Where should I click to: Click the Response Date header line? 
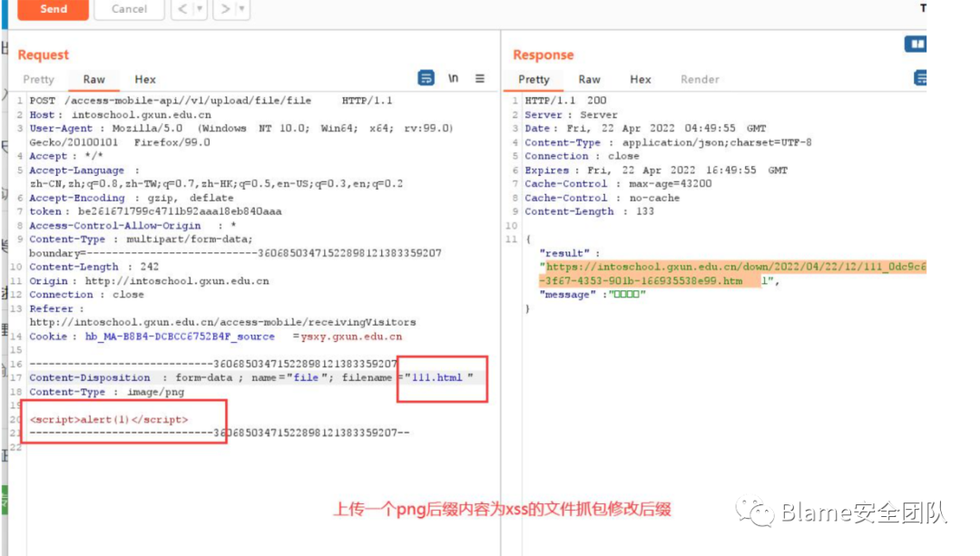[x=645, y=129]
